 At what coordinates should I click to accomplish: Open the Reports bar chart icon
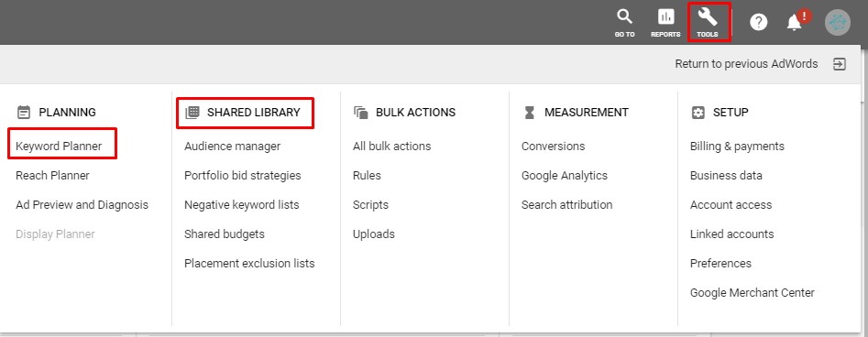point(665,17)
